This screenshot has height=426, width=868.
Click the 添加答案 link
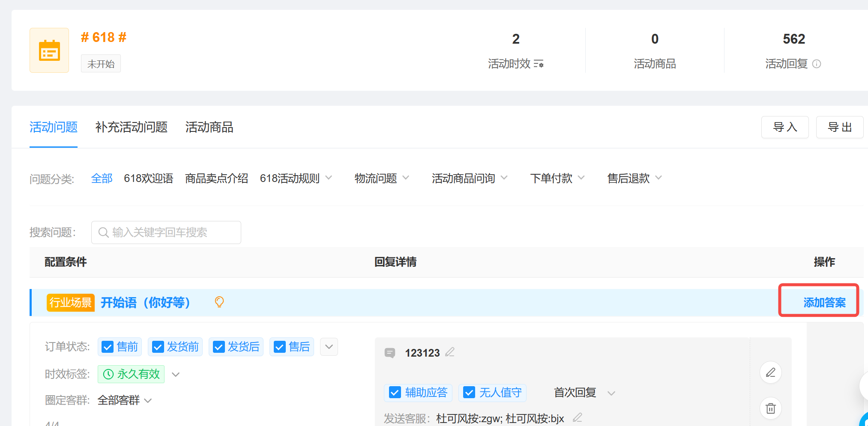[824, 303]
